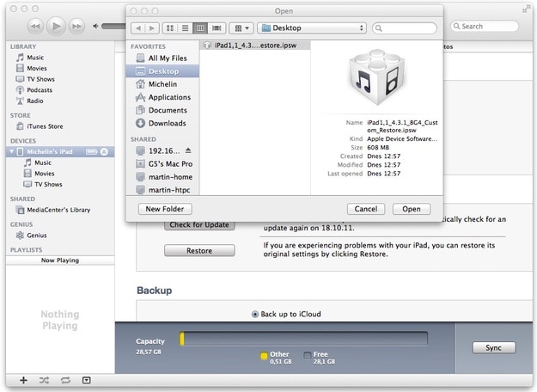Click the iTunes next track button

point(76,26)
